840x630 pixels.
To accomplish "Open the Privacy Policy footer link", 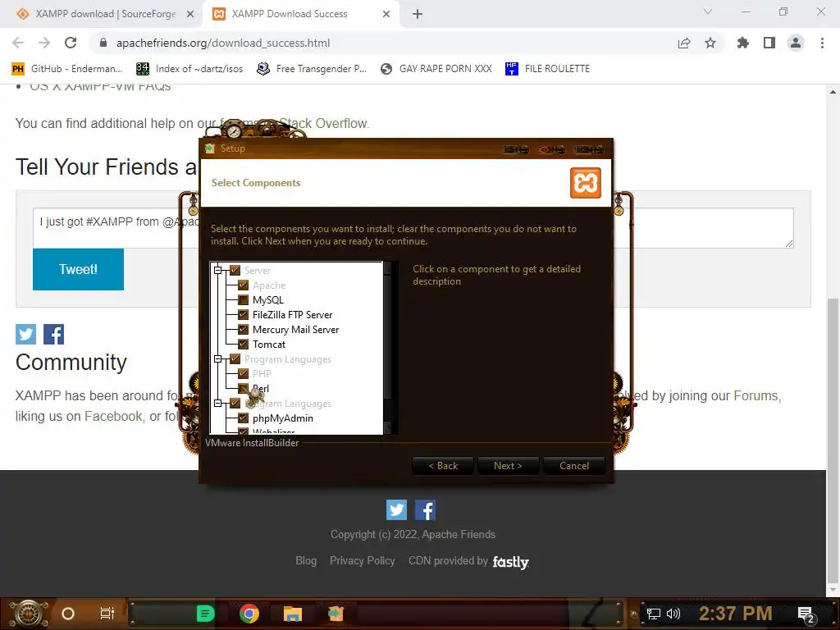I will point(362,560).
